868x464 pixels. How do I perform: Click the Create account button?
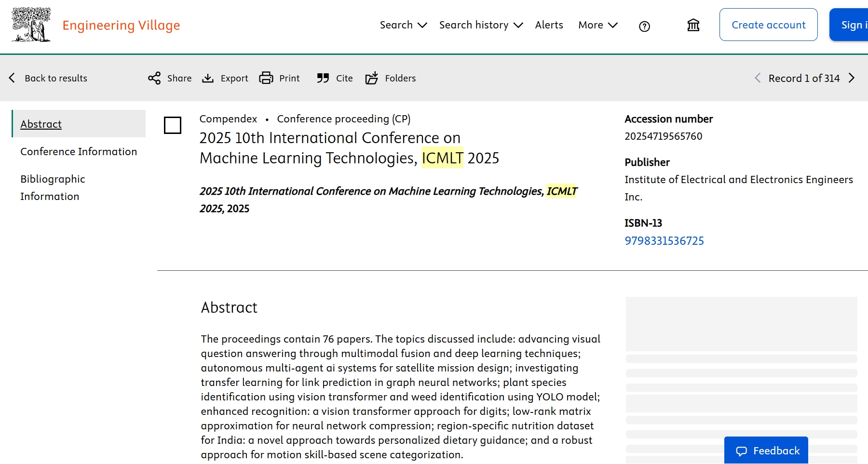(768, 25)
